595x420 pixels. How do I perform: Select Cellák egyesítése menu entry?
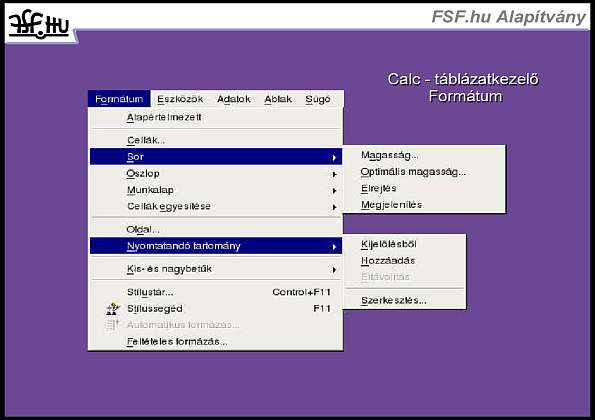pyautogui.click(x=216, y=206)
